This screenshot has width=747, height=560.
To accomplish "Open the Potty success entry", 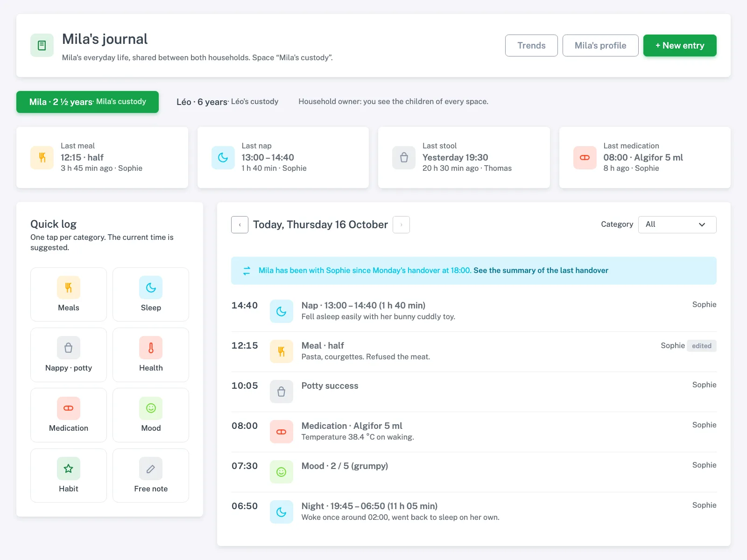I will (330, 385).
